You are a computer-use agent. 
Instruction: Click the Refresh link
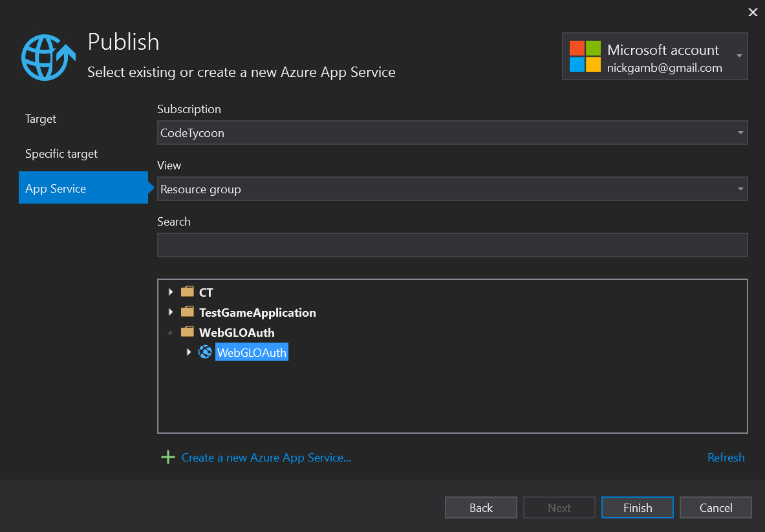click(726, 458)
